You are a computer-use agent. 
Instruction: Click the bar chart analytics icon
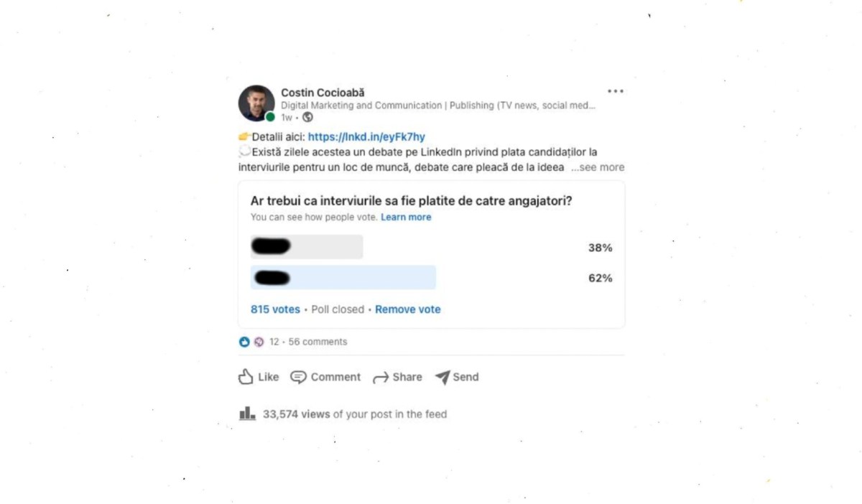247,414
